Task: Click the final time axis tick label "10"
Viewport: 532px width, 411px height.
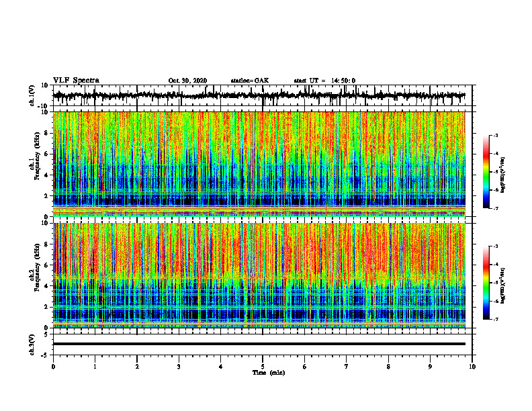Action: tap(472, 367)
